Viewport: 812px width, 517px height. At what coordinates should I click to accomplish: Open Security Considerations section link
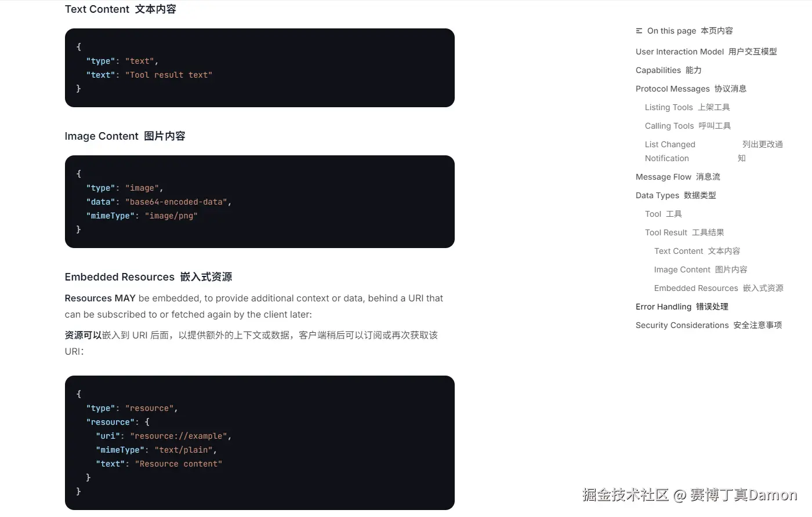pyautogui.click(x=709, y=325)
